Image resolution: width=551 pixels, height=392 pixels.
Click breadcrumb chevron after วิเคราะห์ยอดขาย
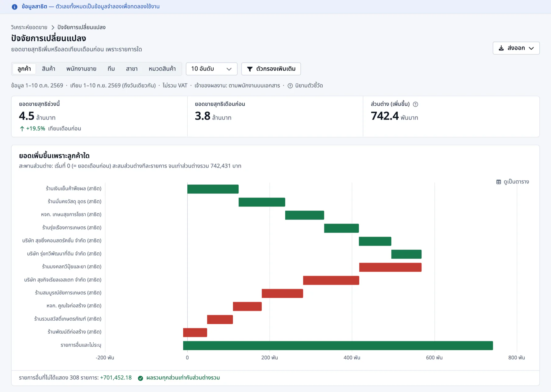tap(53, 27)
